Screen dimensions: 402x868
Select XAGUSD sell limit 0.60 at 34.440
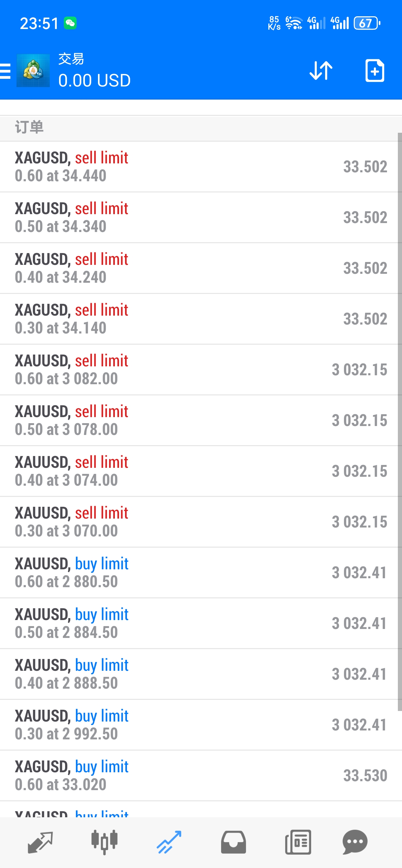199,167
